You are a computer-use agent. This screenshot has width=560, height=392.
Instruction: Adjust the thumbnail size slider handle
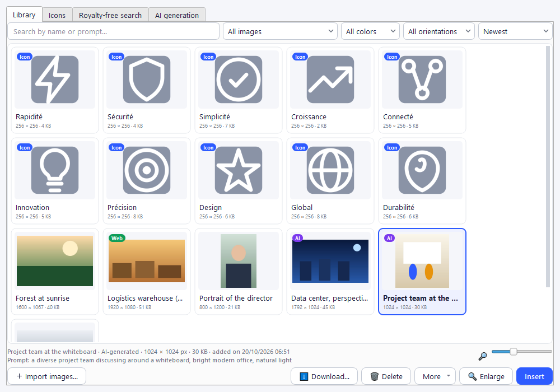pyautogui.click(x=513, y=352)
